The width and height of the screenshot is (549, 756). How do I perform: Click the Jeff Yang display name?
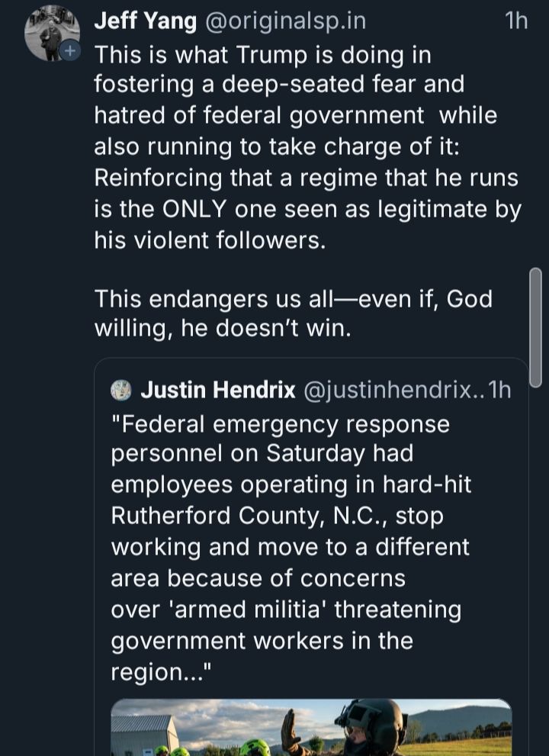coord(145,21)
